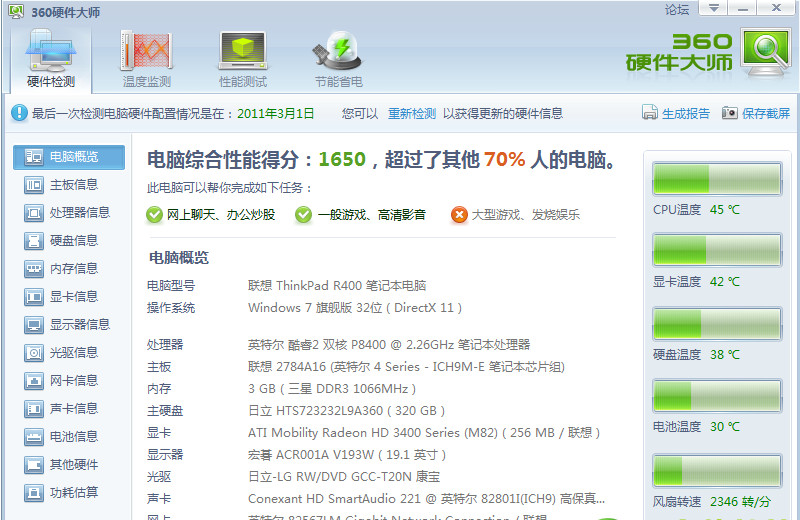Click the red cross icon beside 大型游戏、发烧娱乐
The height and width of the screenshot is (520, 800).
(x=459, y=215)
